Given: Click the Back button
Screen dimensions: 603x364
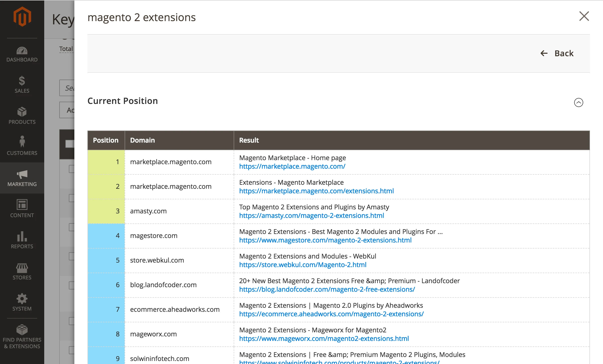Looking at the screenshot, I should (557, 53).
